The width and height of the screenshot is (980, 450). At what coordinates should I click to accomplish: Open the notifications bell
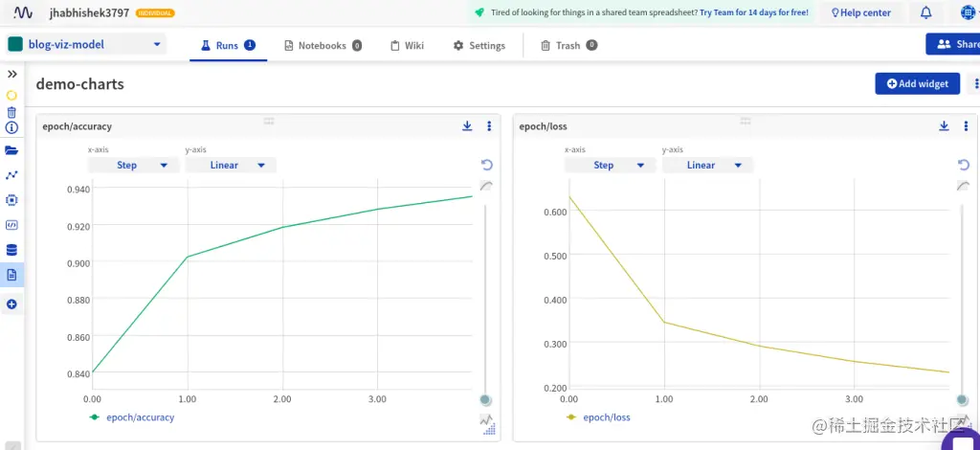[x=926, y=12]
